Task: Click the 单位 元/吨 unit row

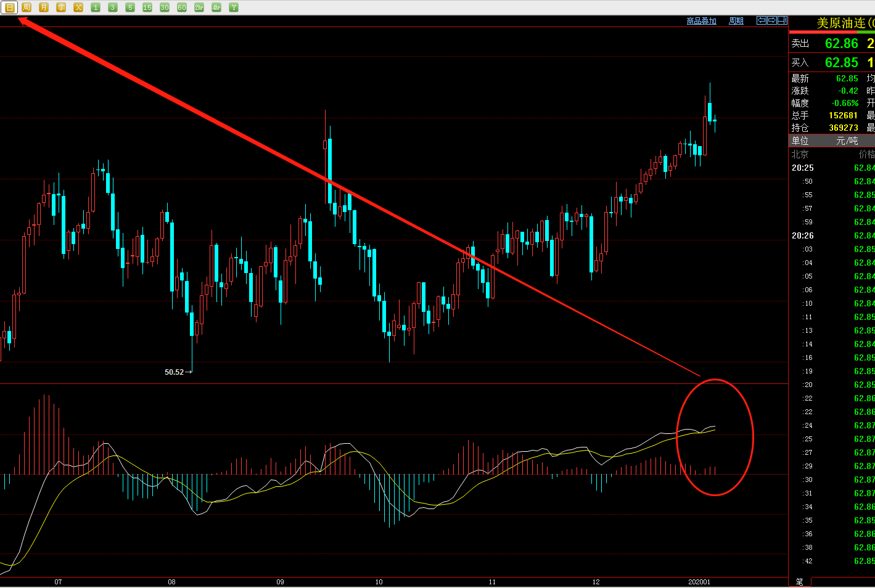Action: point(832,141)
